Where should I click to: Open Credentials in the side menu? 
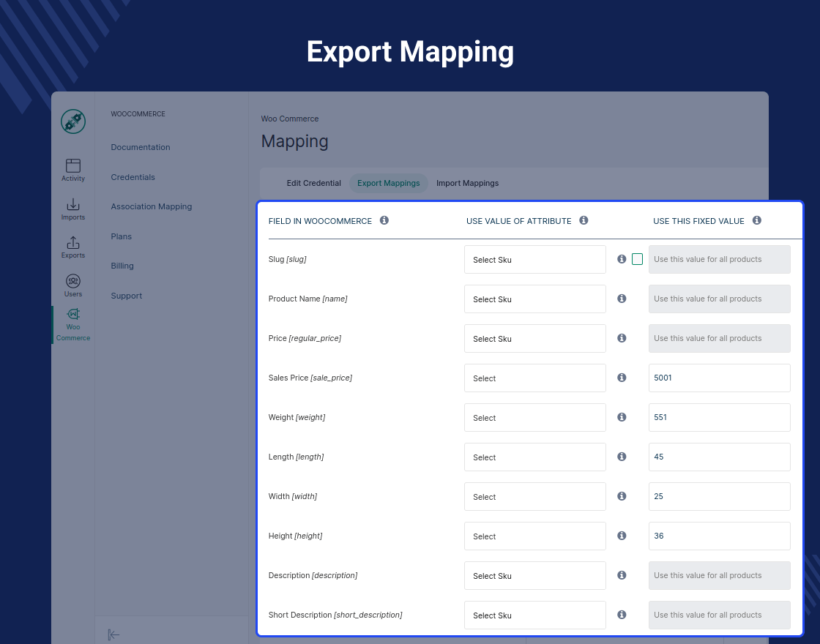[133, 177]
